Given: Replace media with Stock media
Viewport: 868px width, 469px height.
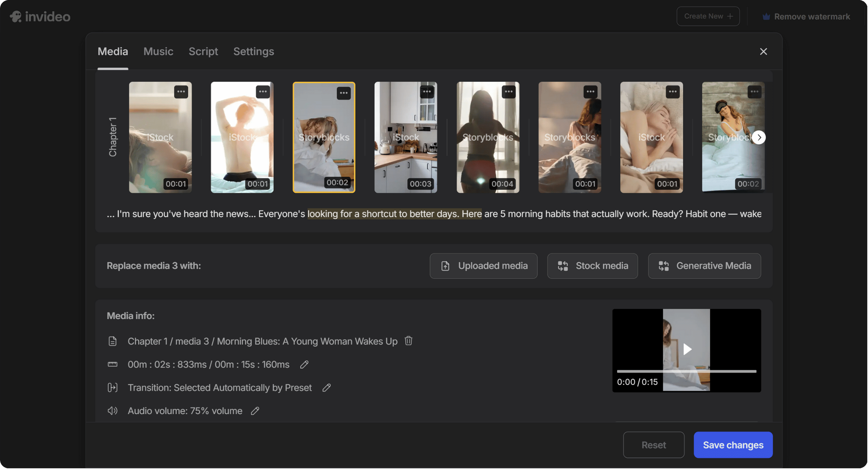Looking at the screenshot, I should point(592,266).
